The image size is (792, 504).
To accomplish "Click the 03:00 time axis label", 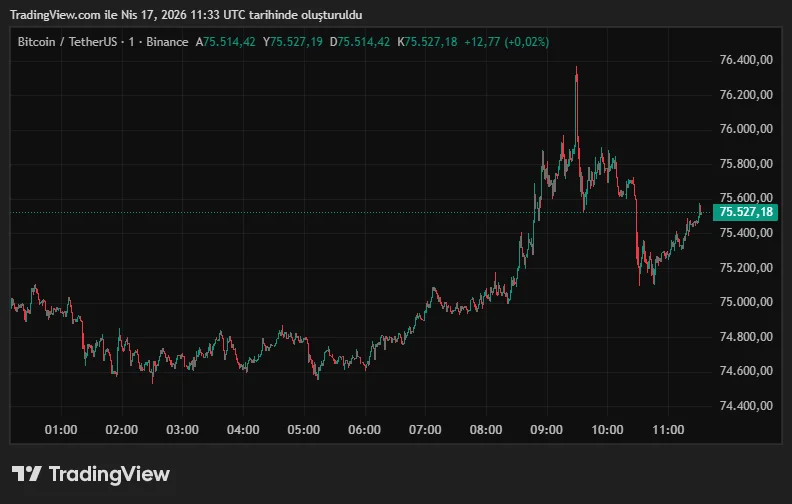I will click(182, 430).
